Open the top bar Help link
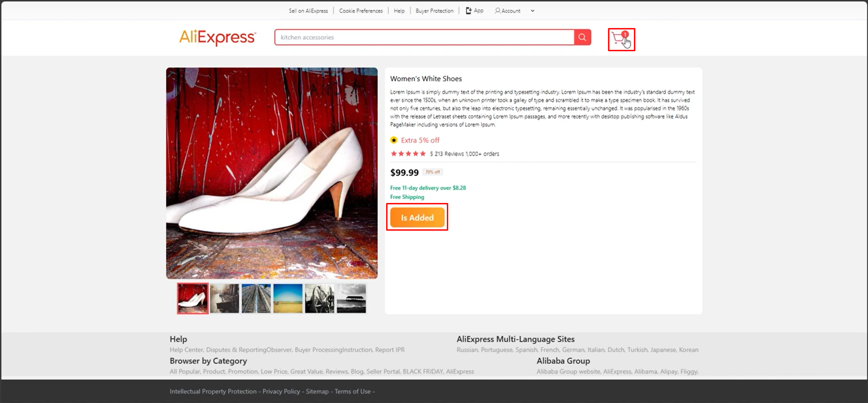This screenshot has width=868, height=403. pyautogui.click(x=399, y=11)
